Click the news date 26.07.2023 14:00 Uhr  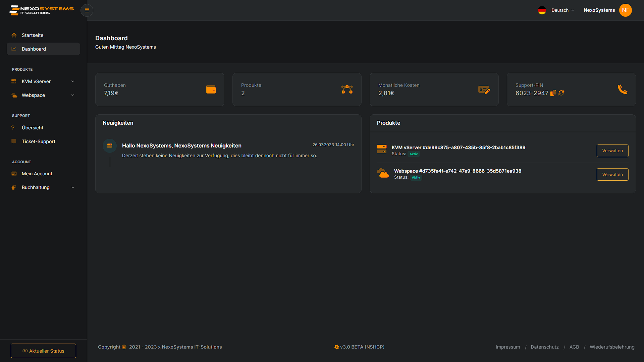[x=333, y=145]
